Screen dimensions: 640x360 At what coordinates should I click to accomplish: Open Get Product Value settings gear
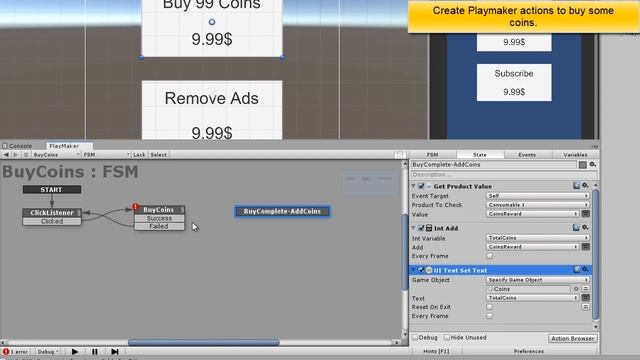[585, 186]
